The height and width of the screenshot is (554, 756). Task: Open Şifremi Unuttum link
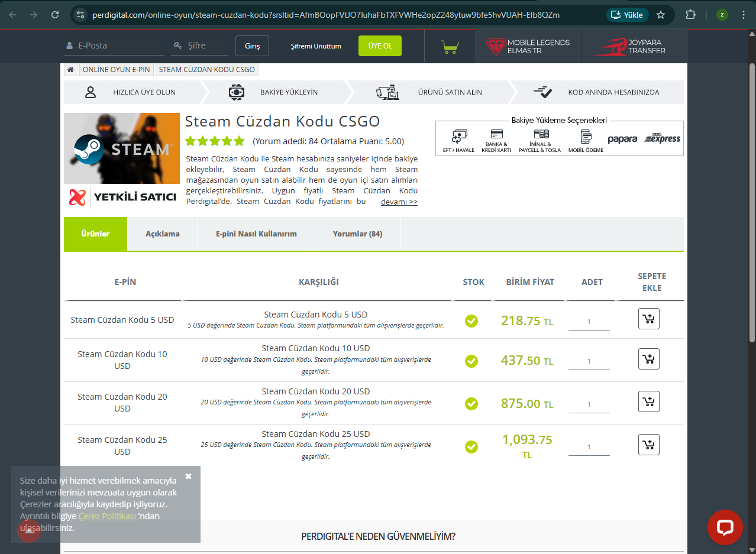click(x=316, y=46)
